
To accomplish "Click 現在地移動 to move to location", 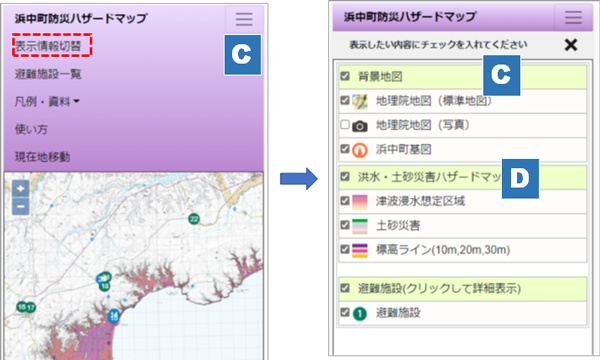I will 42,157.
